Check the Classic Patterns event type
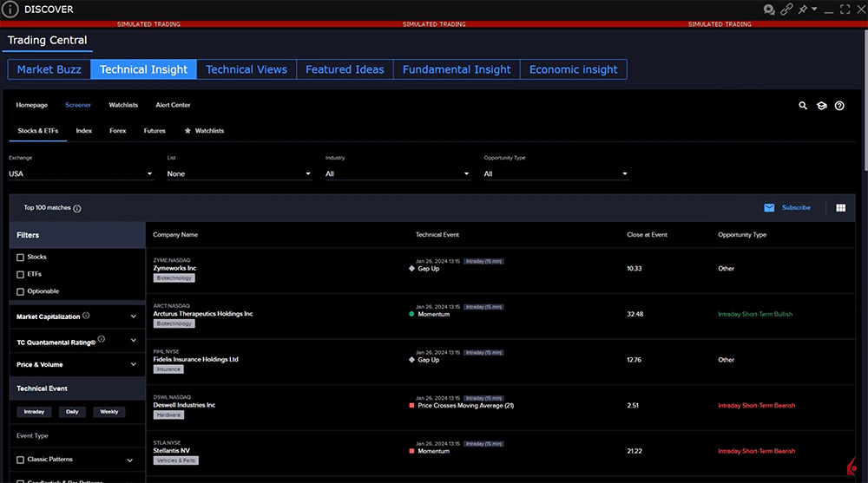The image size is (868, 483). (21, 460)
